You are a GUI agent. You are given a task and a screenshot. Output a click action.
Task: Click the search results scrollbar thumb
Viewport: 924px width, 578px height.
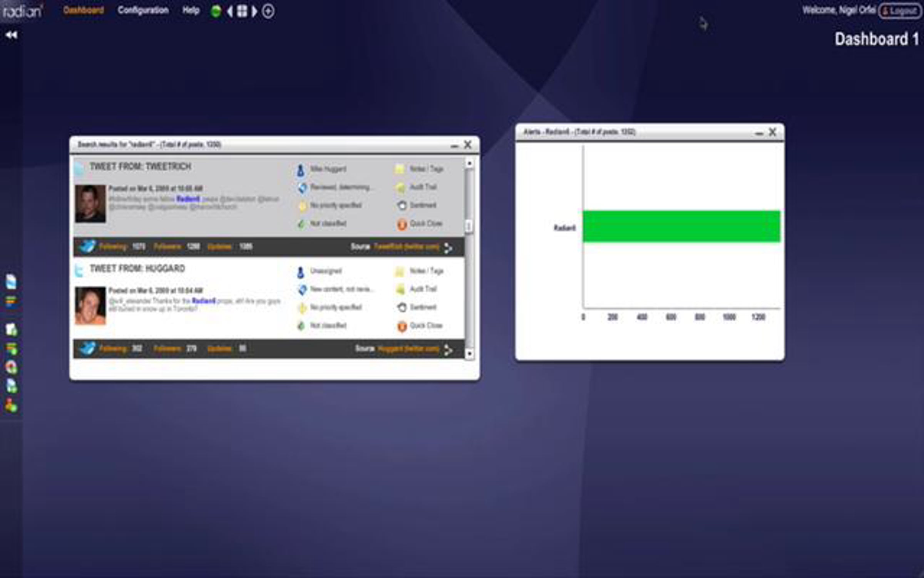tap(469, 226)
